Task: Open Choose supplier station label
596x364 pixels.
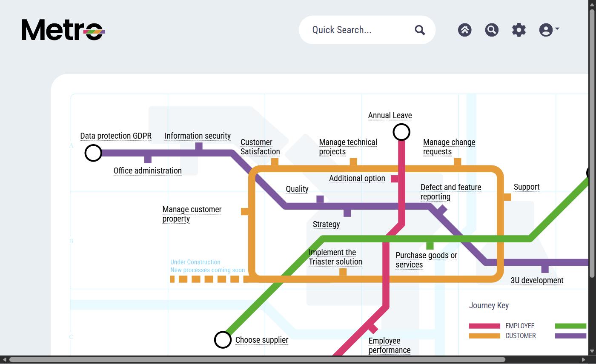Action: pos(262,340)
